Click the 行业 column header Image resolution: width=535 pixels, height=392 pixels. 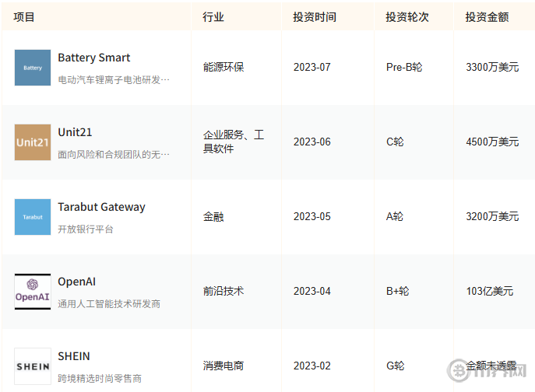pyautogui.click(x=213, y=16)
